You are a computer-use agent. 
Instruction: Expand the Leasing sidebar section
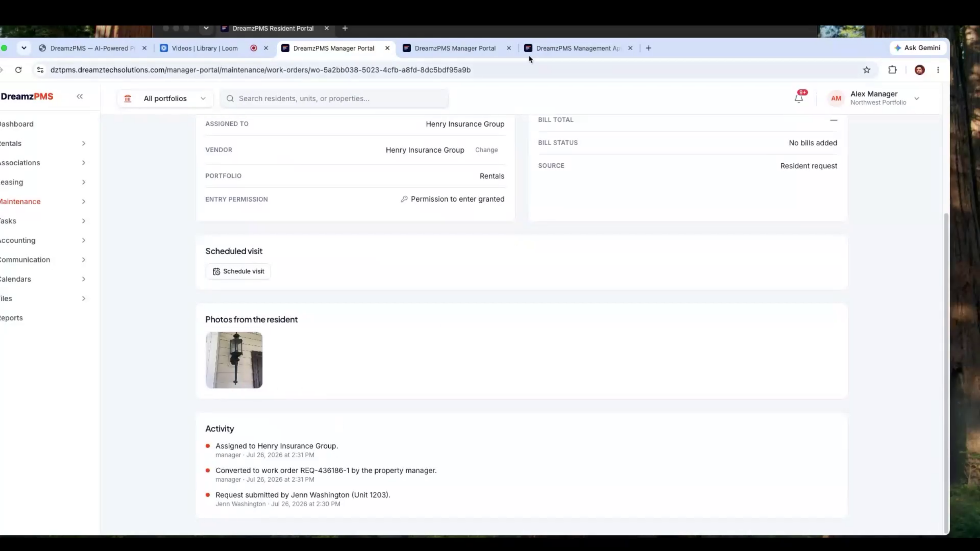pos(83,182)
